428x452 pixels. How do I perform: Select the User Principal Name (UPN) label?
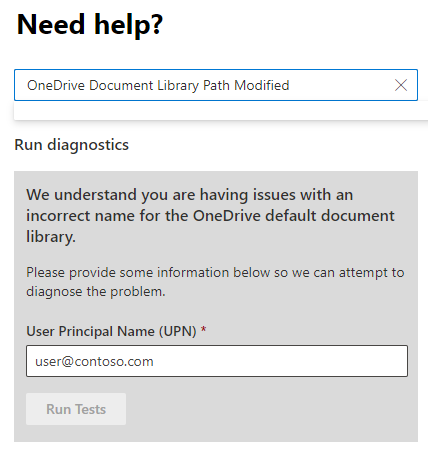click(x=111, y=331)
